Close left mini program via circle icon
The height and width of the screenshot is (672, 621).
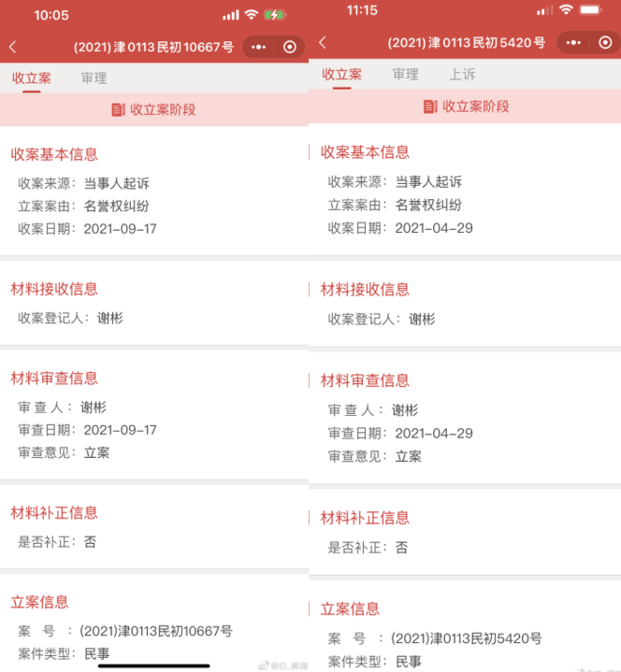point(290,47)
